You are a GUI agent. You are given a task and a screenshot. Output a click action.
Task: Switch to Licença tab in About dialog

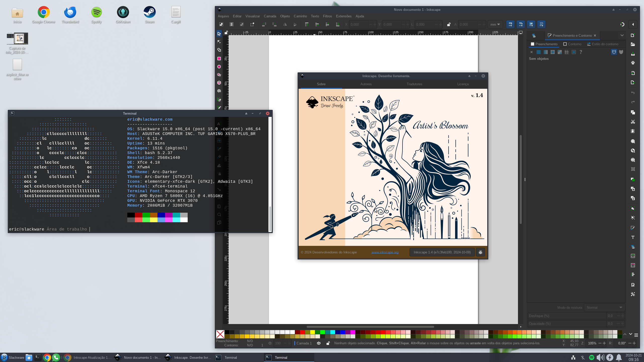click(463, 84)
